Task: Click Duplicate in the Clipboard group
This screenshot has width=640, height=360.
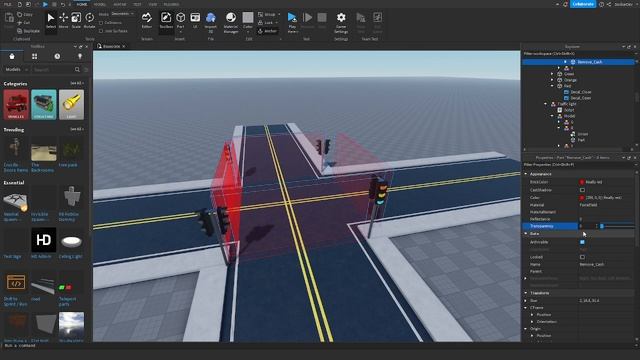Action: click(29, 31)
